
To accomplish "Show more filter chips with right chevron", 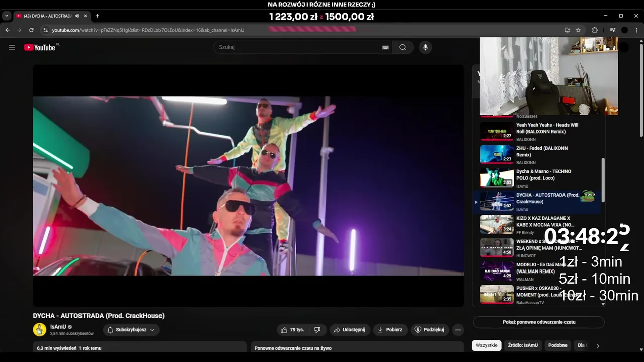I will coord(598,346).
